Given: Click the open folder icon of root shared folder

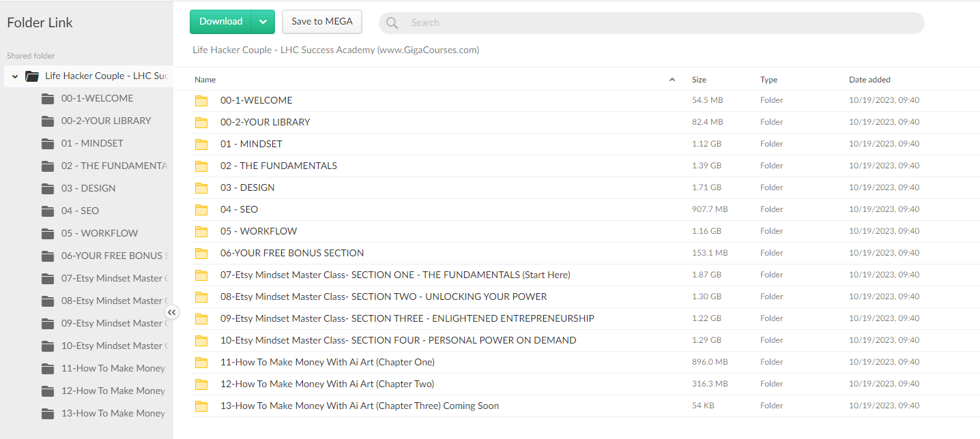Looking at the screenshot, I should tap(32, 76).
